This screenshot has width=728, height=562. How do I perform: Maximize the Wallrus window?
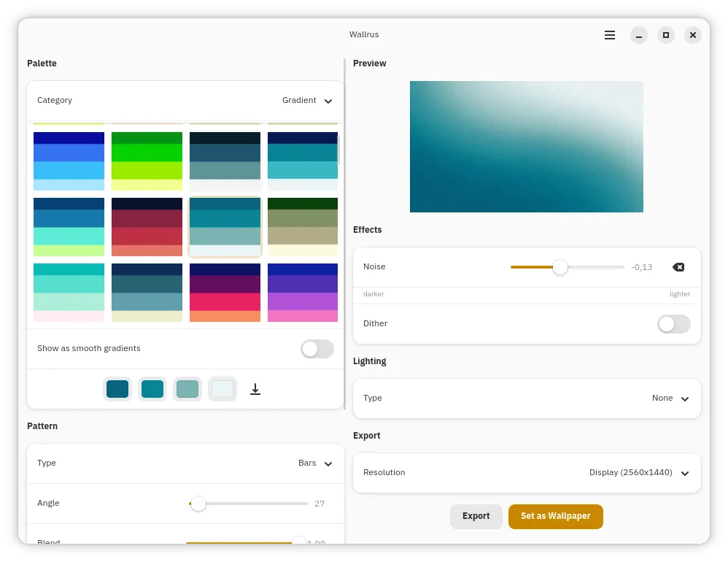pyautogui.click(x=666, y=35)
